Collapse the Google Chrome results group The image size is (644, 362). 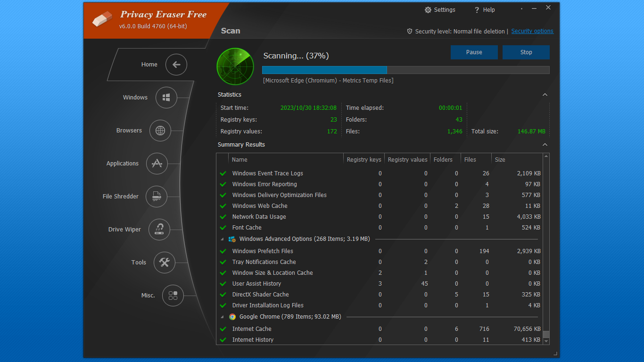pos(222,316)
